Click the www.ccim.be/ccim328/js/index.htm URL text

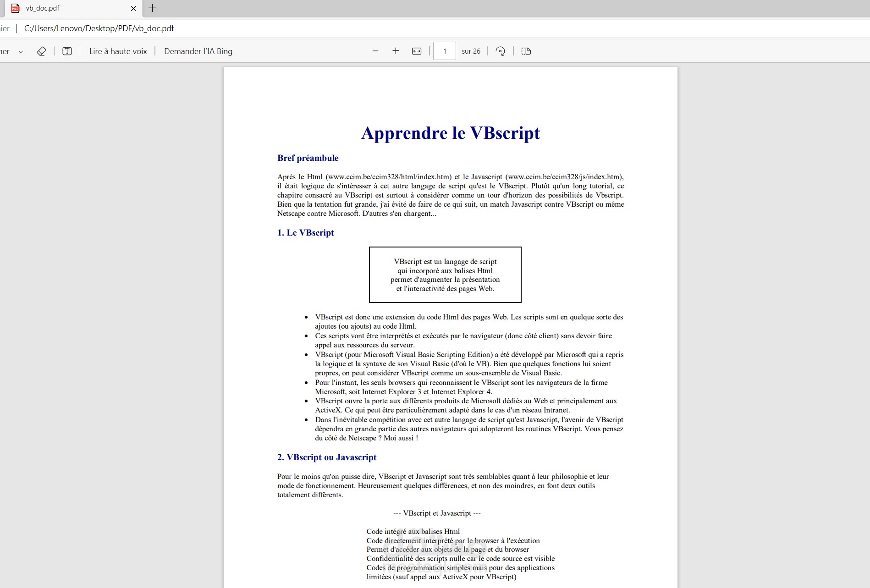click(x=564, y=177)
